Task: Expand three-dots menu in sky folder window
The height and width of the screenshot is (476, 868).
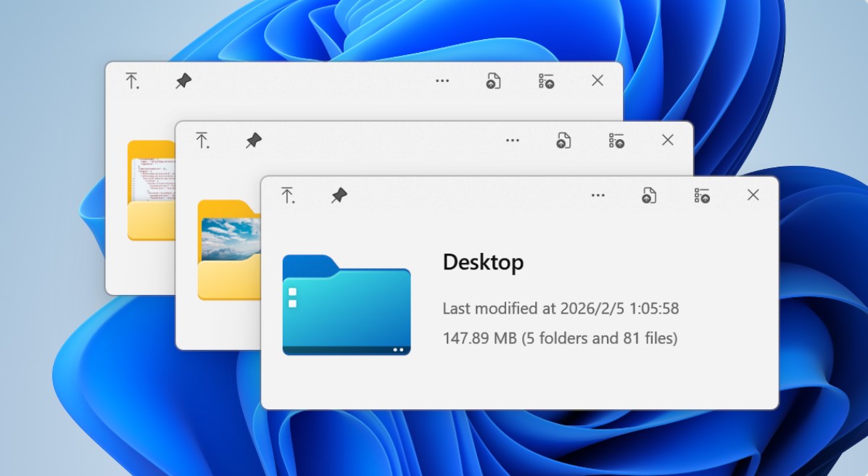Action: 513,141
